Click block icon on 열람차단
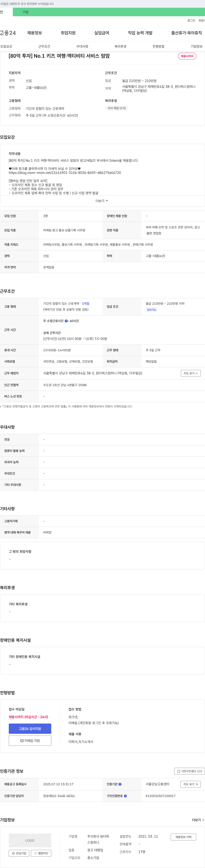 click(x=36, y=853)
